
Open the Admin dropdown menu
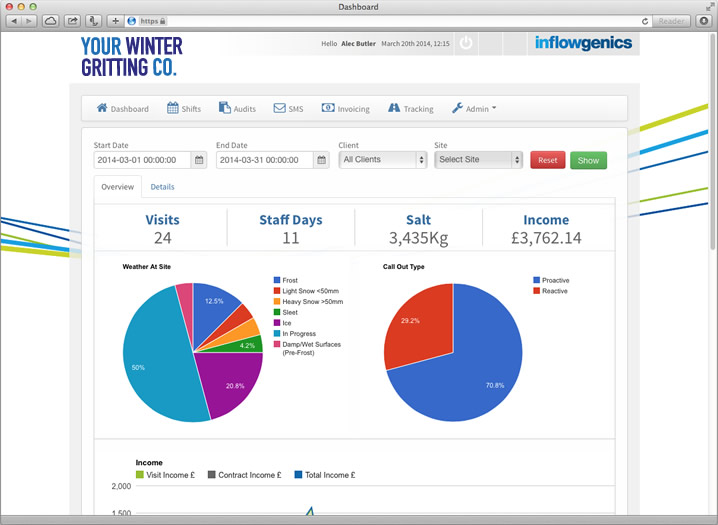coord(474,109)
